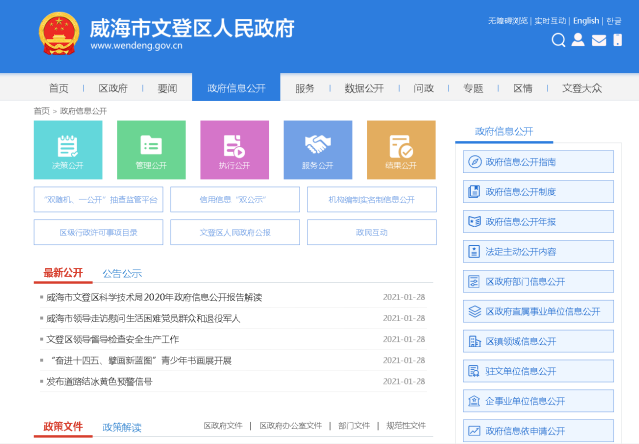Image resolution: width=639 pixels, height=444 pixels.
Task: Open 政府信息公开指南 in the sidebar
Action: pos(538,162)
